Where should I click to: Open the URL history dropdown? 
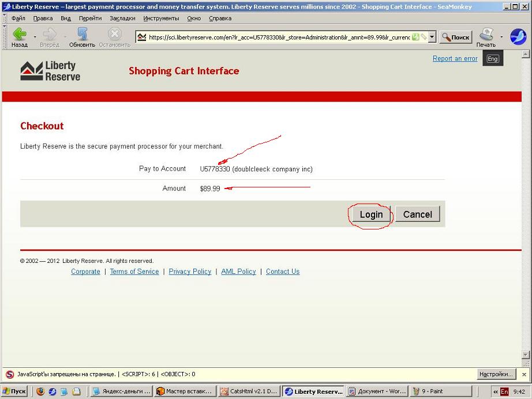(x=432, y=37)
